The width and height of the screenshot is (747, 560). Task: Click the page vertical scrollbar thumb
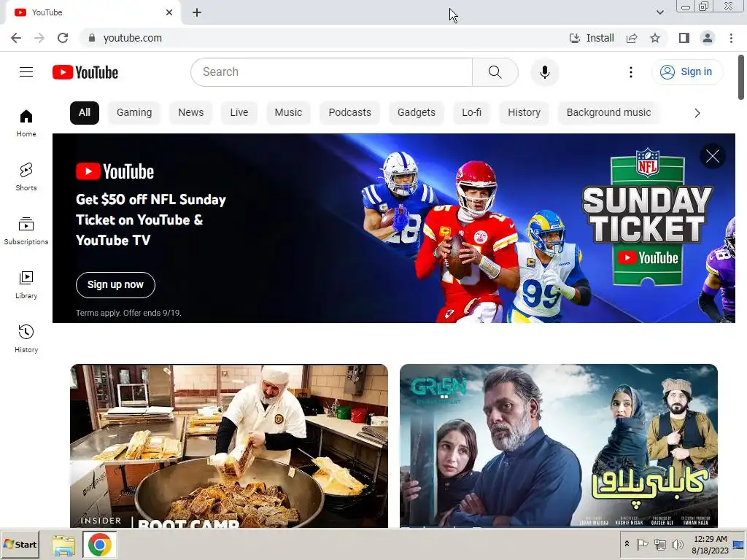(741, 77)
